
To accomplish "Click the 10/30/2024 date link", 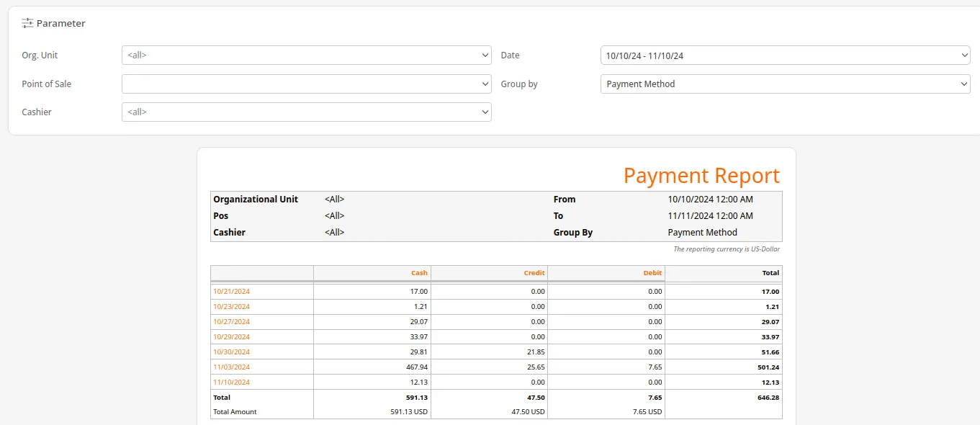I will (232, 352).
